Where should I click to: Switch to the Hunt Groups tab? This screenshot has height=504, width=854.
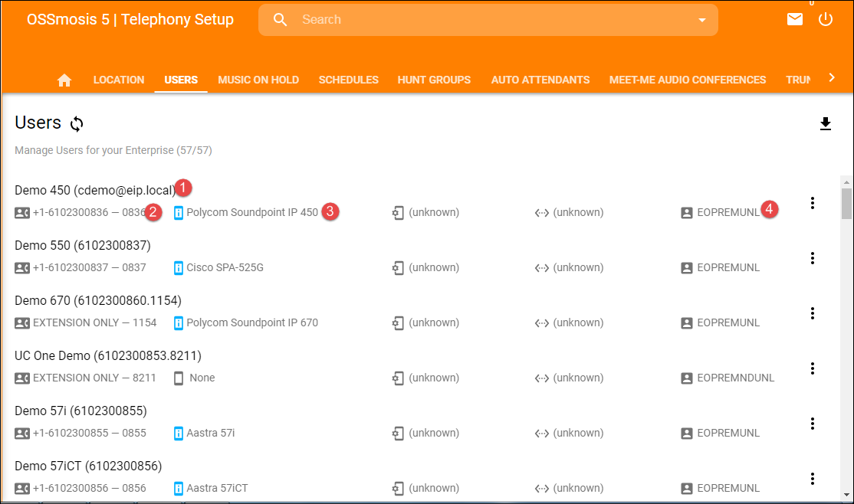(x=434, y=80)
